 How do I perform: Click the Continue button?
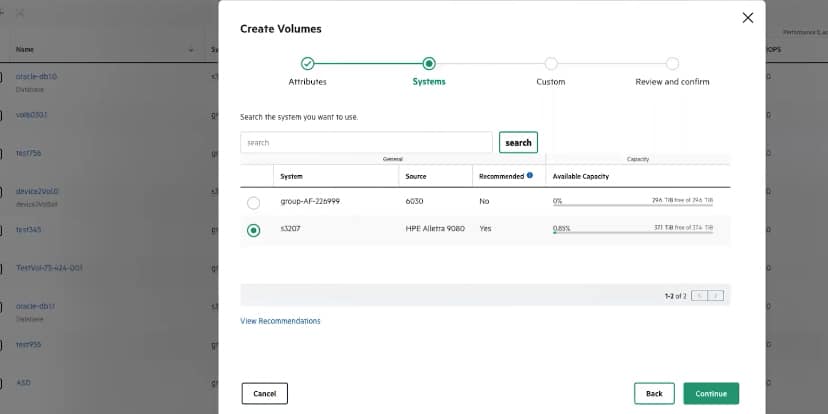711,393
